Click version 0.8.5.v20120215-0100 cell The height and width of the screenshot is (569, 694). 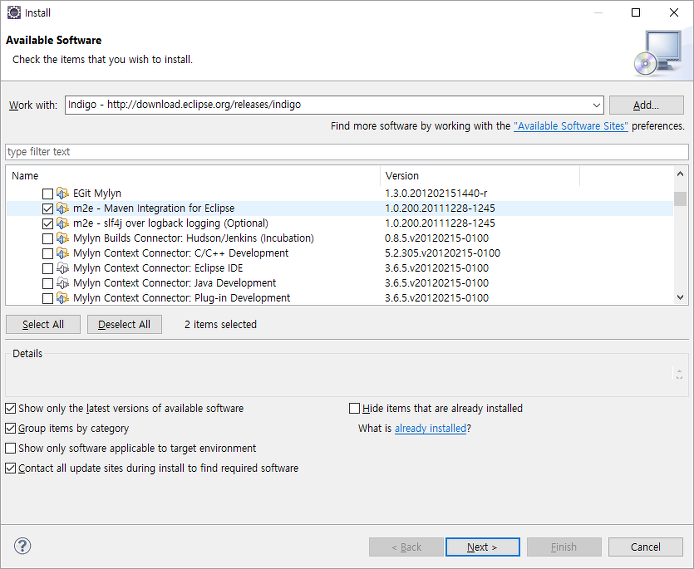436,238
